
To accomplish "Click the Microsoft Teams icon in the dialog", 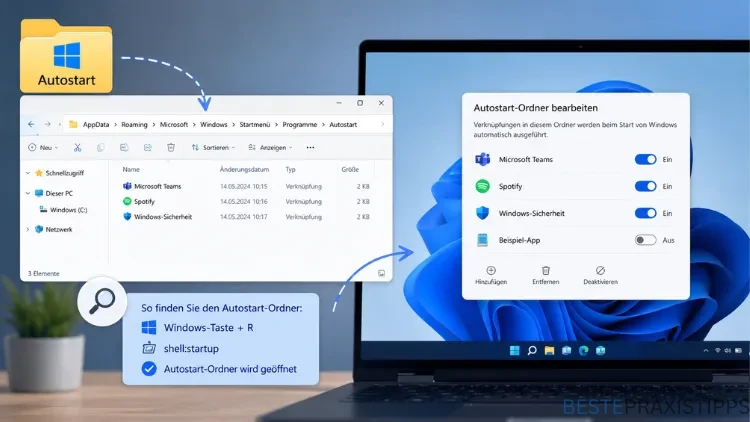I will (483, 159).
